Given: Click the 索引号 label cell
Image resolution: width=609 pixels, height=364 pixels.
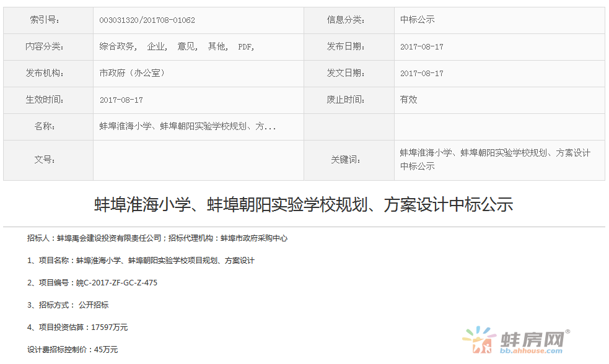Looking at the screenshot, I should point(48,20).
